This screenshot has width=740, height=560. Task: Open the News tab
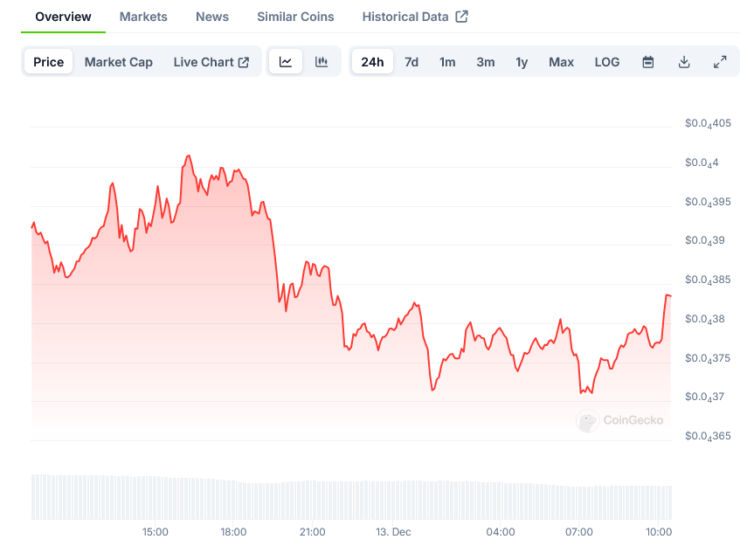pyautogui.click(x=212, y=17)
